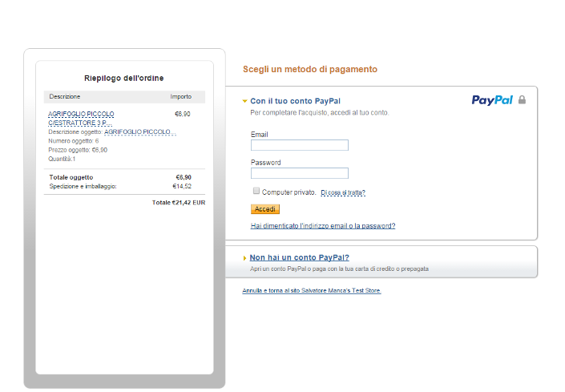Click the 'Importo' column header

(180, 96)
